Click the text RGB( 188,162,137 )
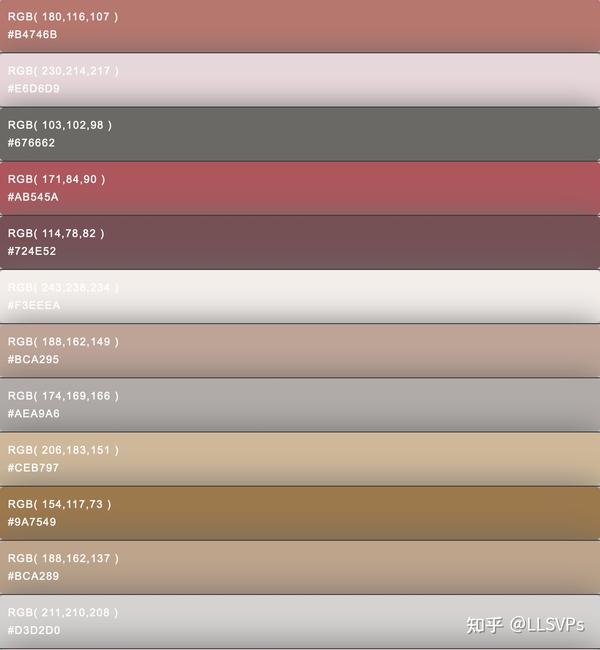This screenshot has height=650, width=600. pyautogui.click(x=63, y=558)
